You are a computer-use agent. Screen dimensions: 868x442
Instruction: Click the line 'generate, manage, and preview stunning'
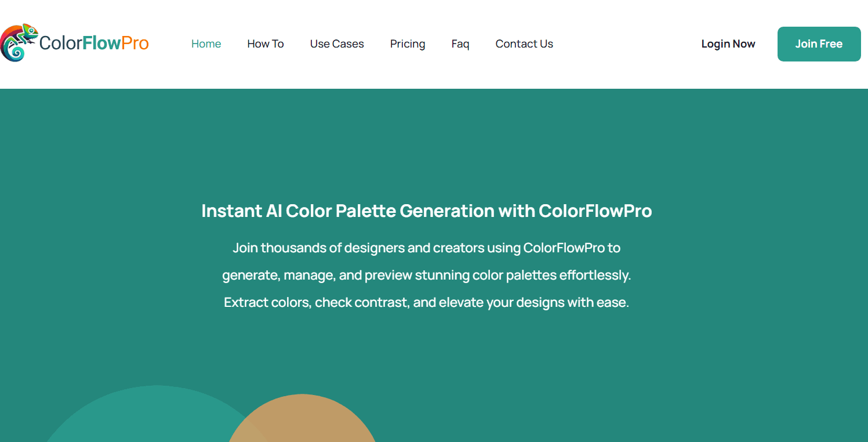[x=427, y=275]
